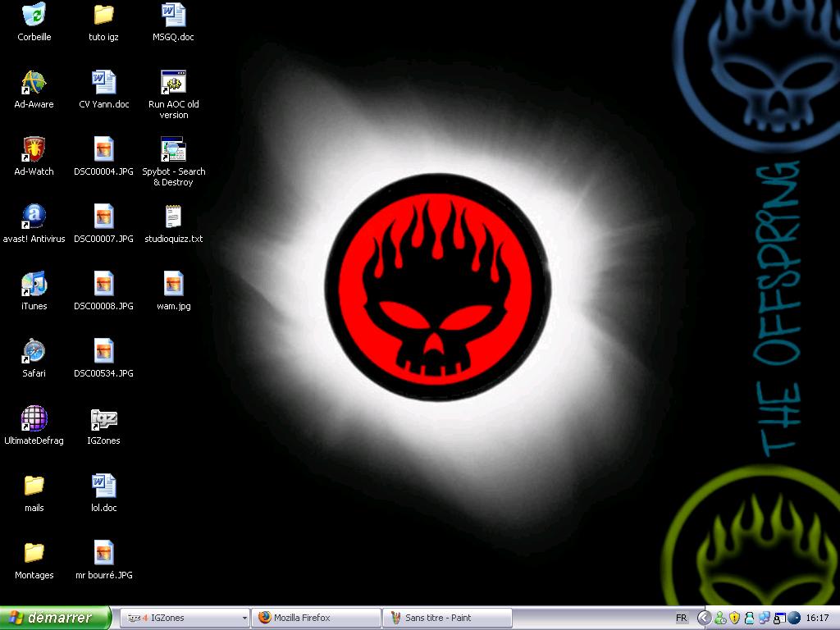840x630 pixels.
Task: Select the DSC00534.JPG image file
Action: pyautogui.click(x=103, y=358)
